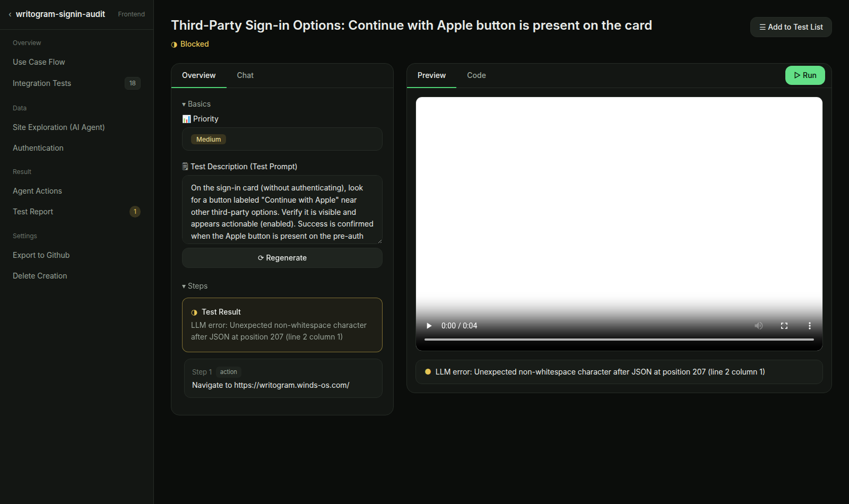The width and height of the screenshot is (849, 504).
Task: Select the Preview tab
Action: [x=431, y=75]
